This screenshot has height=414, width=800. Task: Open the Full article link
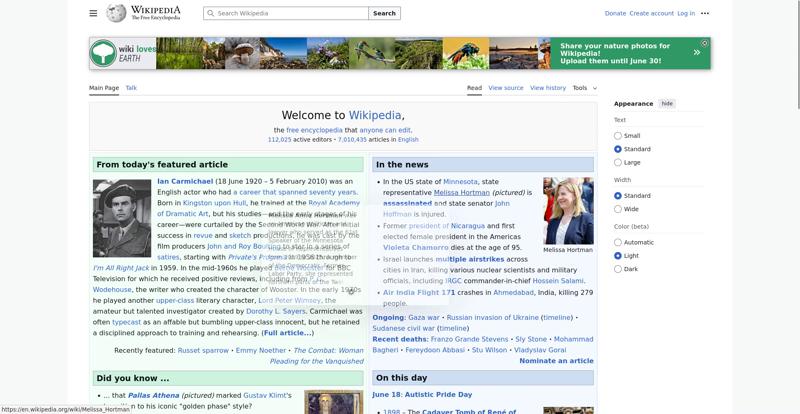coord(288,333)
